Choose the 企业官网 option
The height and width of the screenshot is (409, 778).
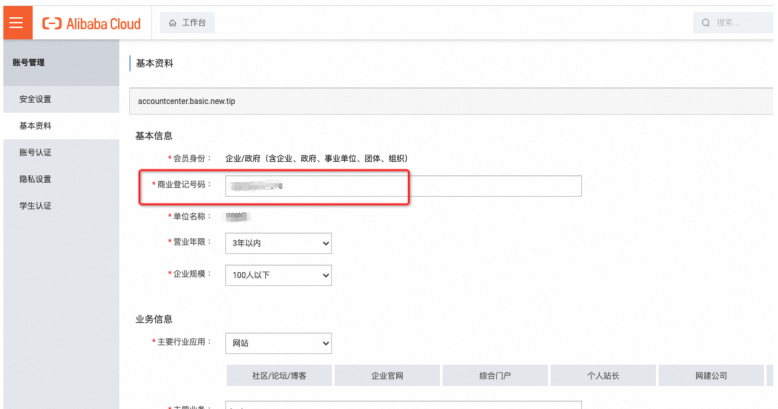(x=387, y=376)
